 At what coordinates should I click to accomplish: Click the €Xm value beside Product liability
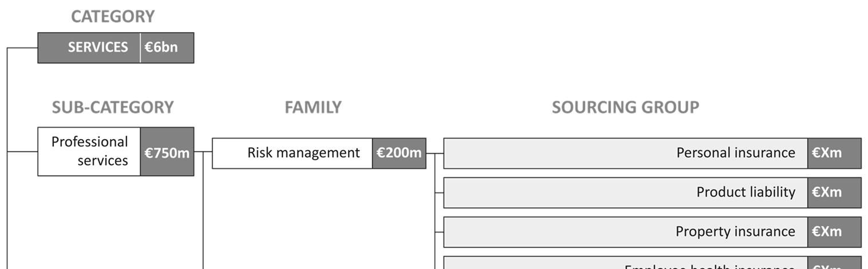pyautogui.click(x=834, y=192)
